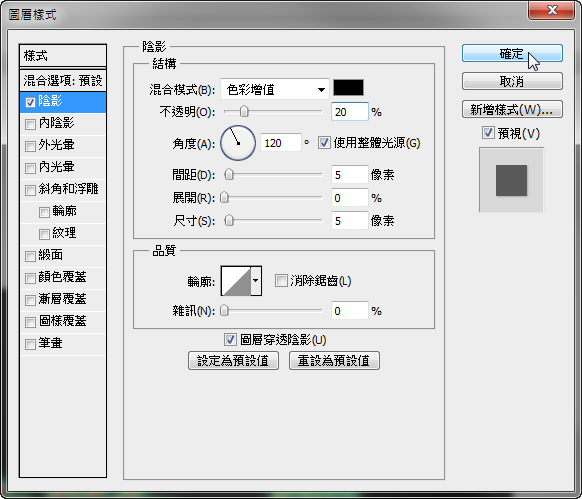Click the 雜訊 noise slider handle
This screenshot has width=582, height=499.
224,310
